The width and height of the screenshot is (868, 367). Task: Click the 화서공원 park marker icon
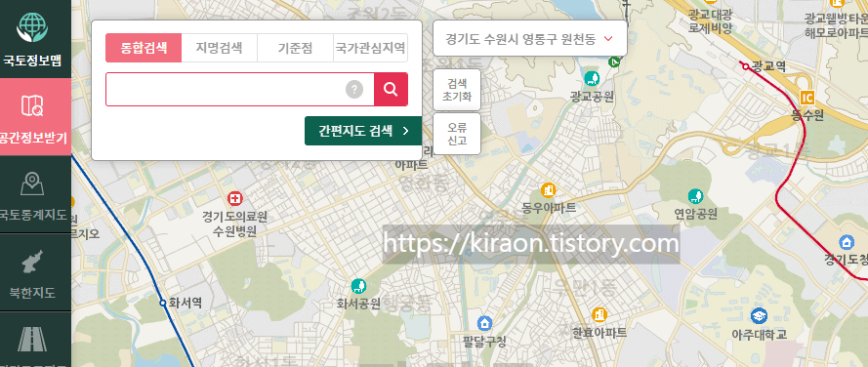[358, 286]
